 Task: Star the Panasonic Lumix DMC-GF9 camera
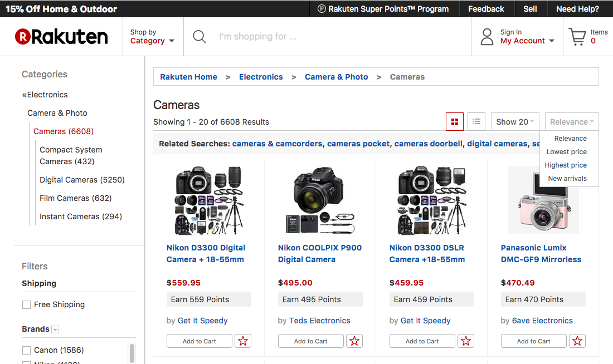click(577, 341)
